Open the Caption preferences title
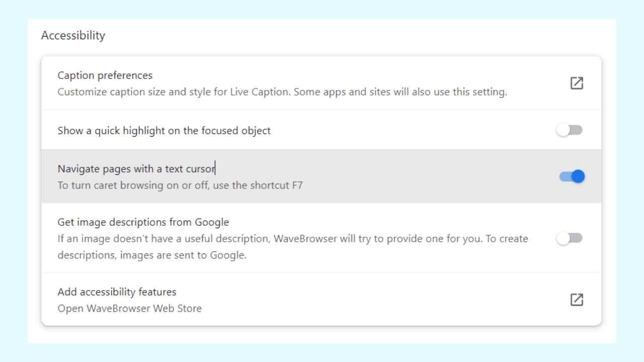 [105, 75]
